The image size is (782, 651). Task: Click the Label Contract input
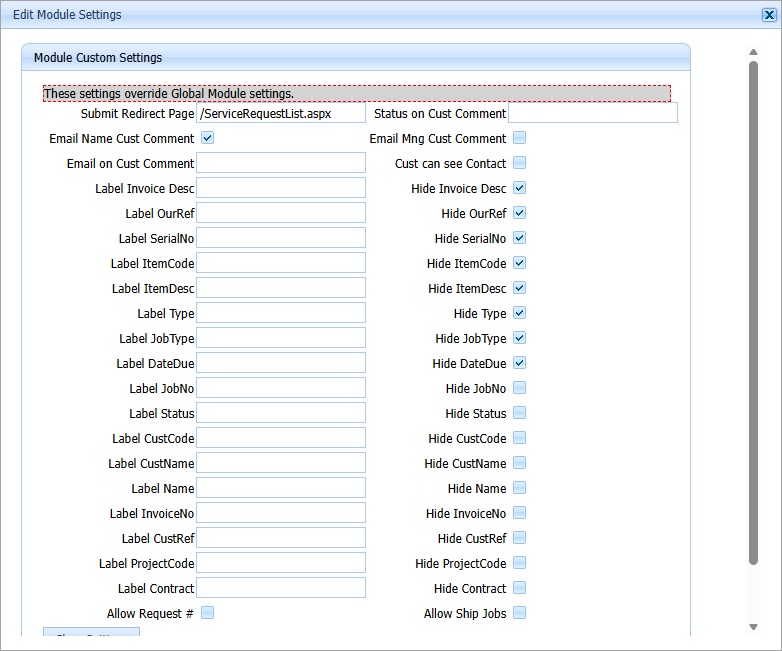pyautogui.click(x=281, y=587)
